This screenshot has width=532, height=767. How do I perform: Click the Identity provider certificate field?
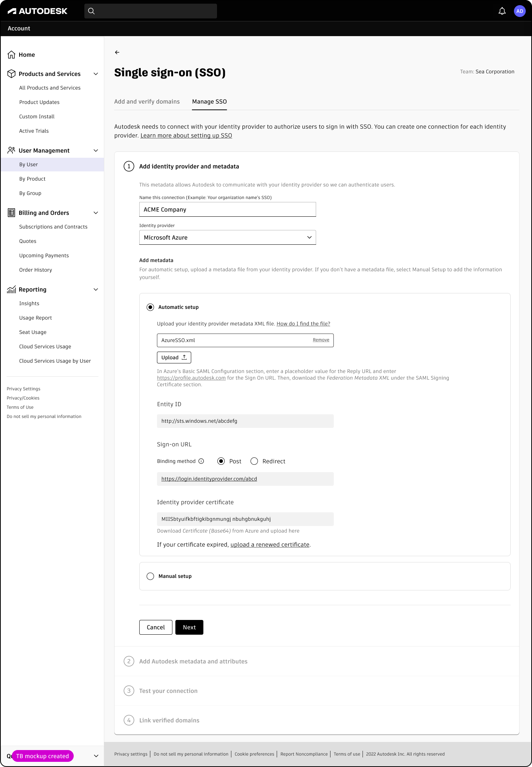click(245, 519)
